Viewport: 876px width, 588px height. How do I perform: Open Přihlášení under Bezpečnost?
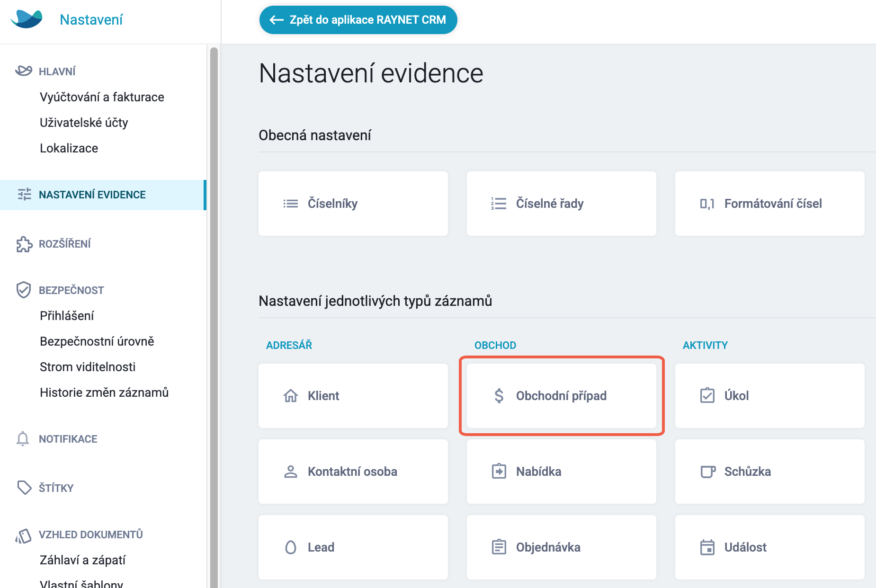(x=67, y=316)
